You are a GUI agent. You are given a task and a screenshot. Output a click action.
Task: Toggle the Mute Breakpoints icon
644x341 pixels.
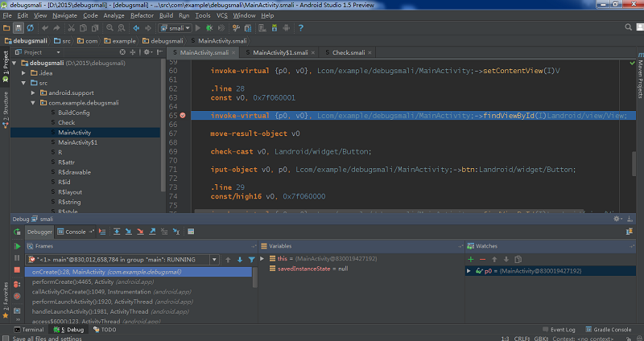pyautogui.click(x=17, y=296)
